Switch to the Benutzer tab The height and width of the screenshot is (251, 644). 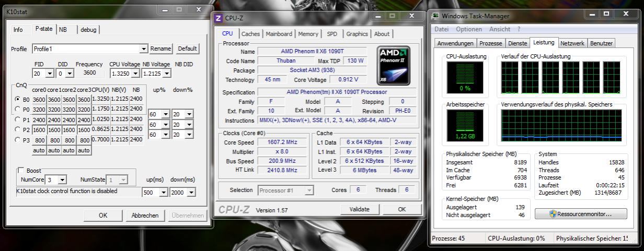tap(601, 43)
